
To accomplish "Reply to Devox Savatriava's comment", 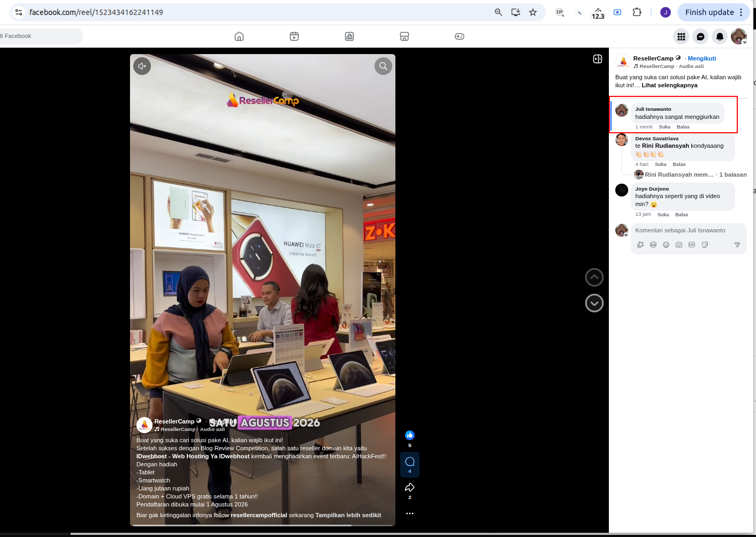I will point(679,164).
